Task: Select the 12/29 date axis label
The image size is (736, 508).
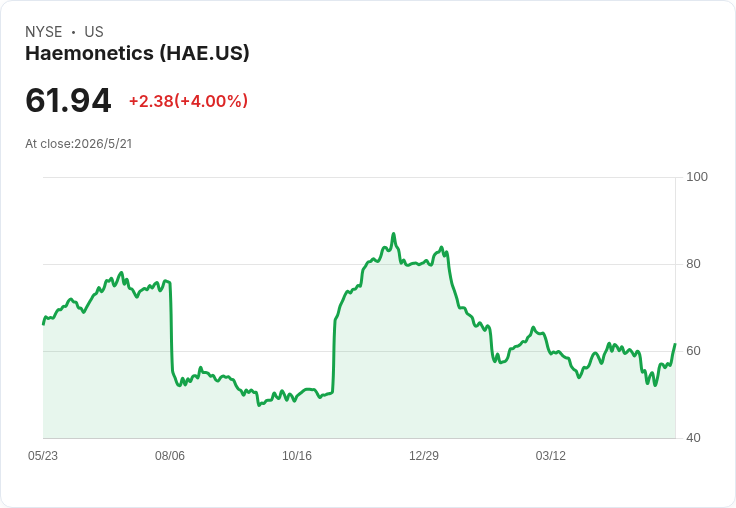Action: click(x=424, y=455)
